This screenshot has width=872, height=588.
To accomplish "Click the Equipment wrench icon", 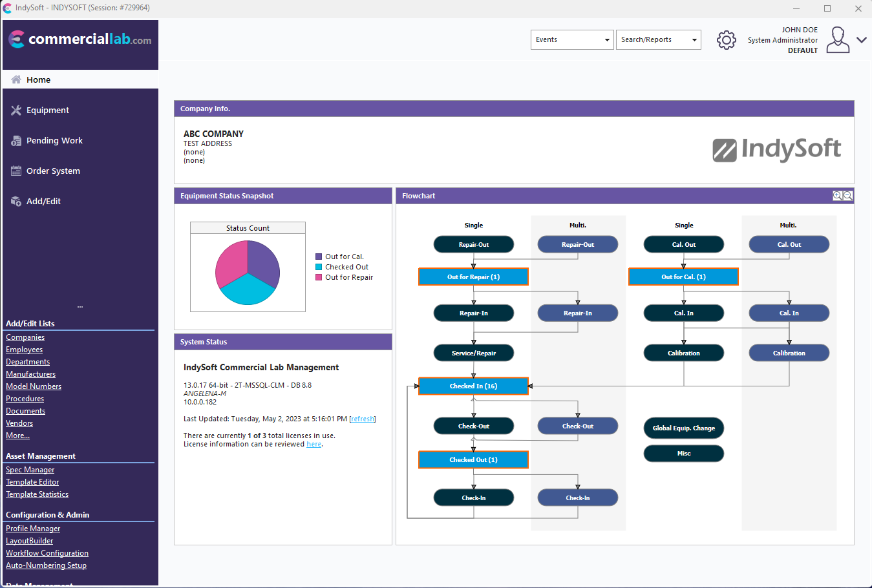I will click(x=16, y=110).
